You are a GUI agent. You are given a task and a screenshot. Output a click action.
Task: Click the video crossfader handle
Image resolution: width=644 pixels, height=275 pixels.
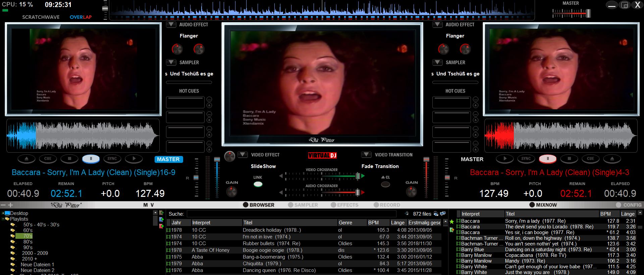pyautogui.click(x=358, y=176)
